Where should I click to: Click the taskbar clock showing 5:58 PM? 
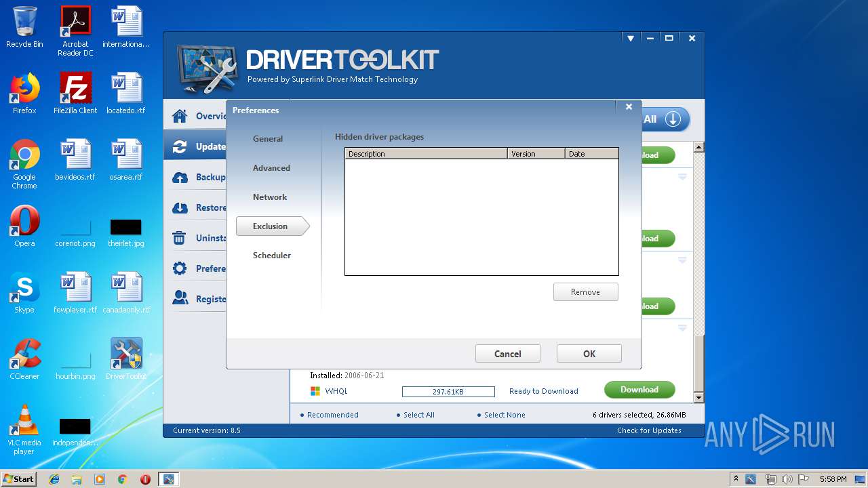[833, 479]
